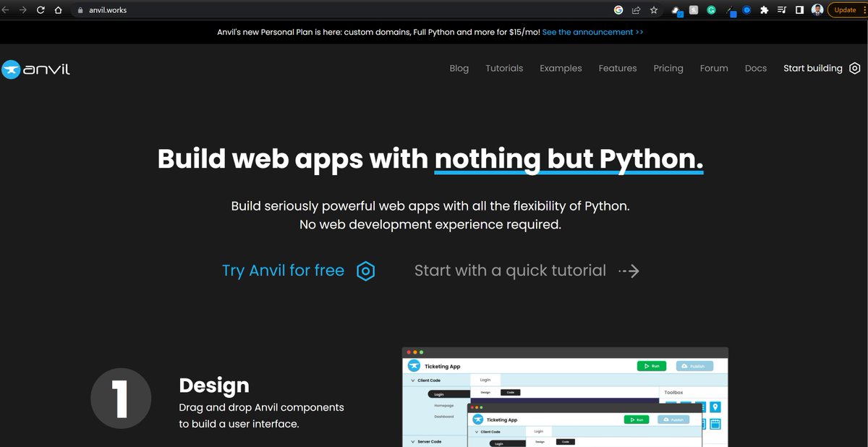Image resolution: width=868 pixels, height=447 pixels.
Task: Open the Tutorials menu item
Action: [504, 68]
